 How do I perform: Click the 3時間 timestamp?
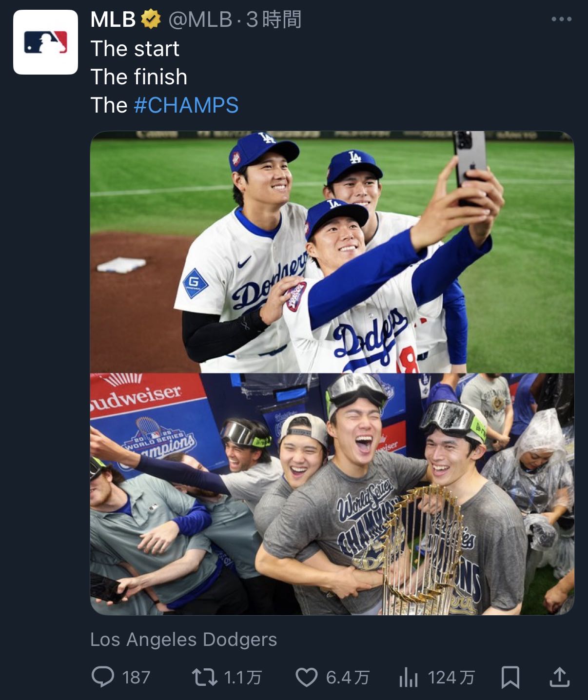[274, 19]
